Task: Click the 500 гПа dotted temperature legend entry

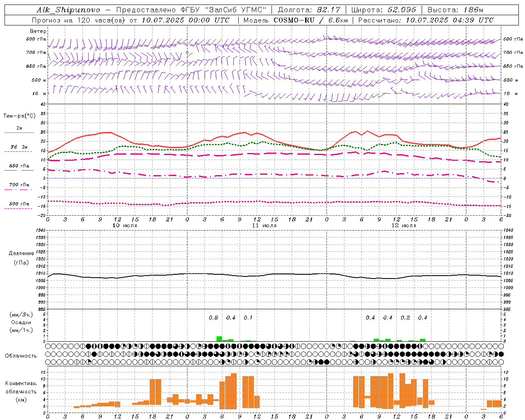Action: 19,205
